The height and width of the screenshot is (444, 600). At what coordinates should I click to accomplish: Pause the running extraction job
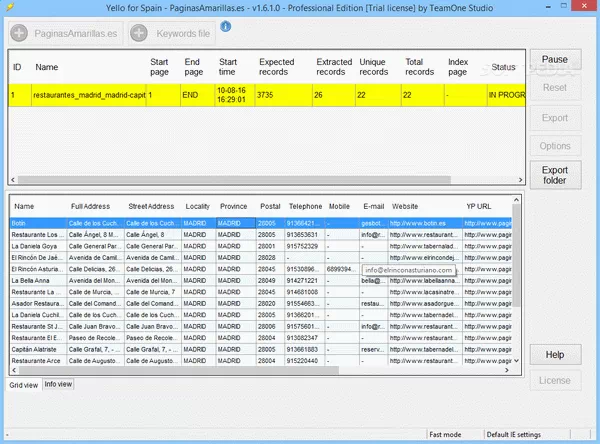pos(554,60)
